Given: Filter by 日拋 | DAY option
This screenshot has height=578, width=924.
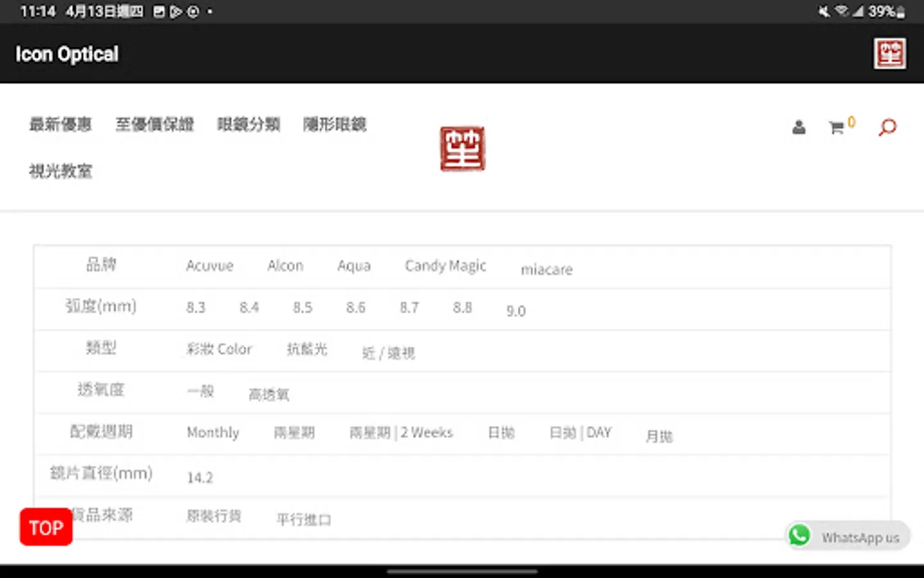Looking at the screenshot, I should pos(580,432).
